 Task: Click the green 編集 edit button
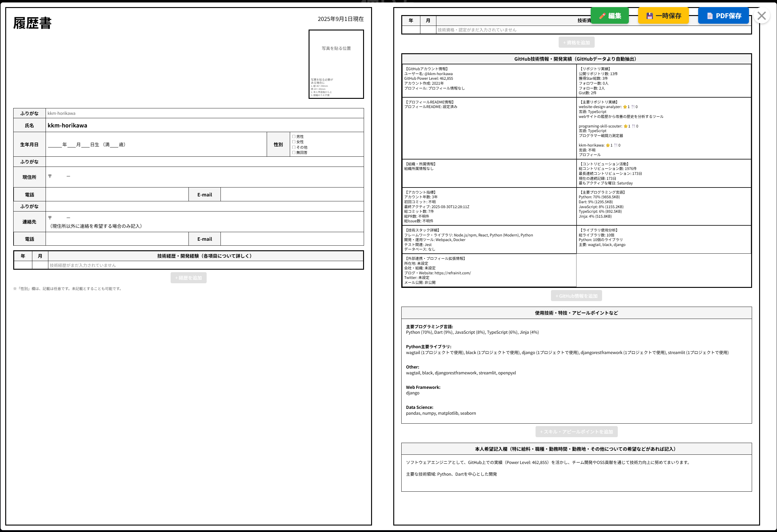pyautogui.click(x=609, y=16)
